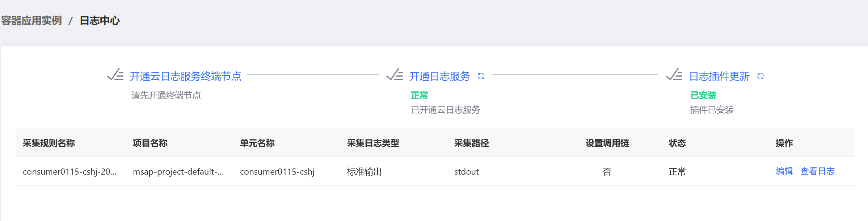Click the 日志中心 breadcrumb
868x221 pixels.
point(100,21)
